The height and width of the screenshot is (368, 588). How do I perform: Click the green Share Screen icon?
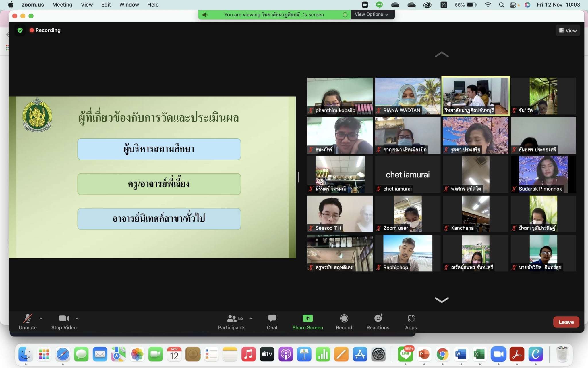(x=307, y=318)
